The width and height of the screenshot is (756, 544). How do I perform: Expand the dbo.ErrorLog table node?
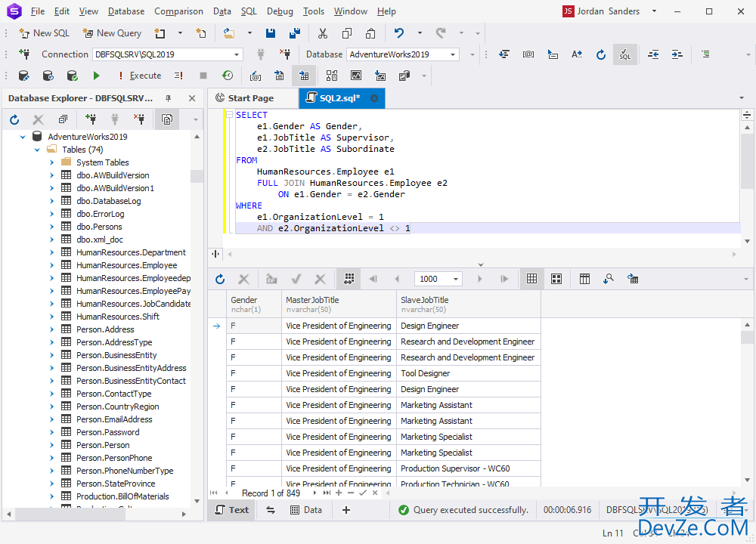(51, 214)
